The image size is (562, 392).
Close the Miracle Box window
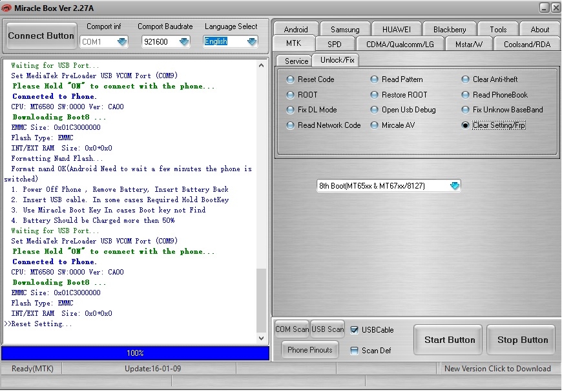click(x=556, y=8)
